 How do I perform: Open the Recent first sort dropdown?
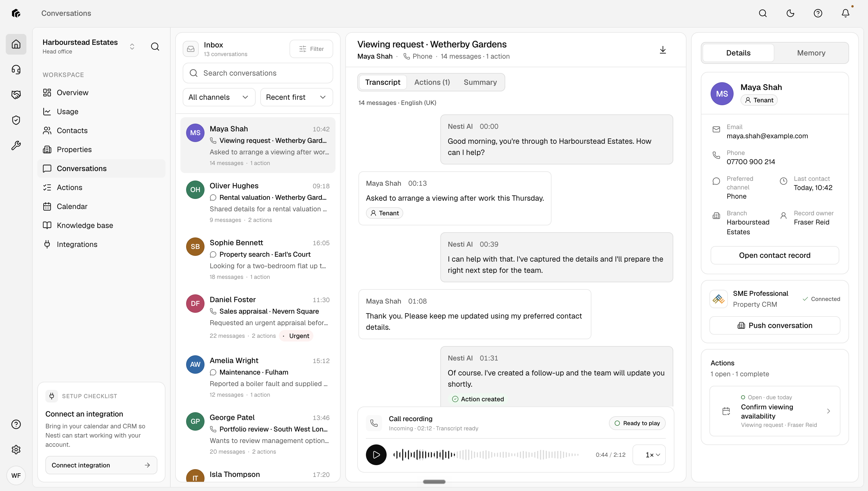[x=296, y=97]
